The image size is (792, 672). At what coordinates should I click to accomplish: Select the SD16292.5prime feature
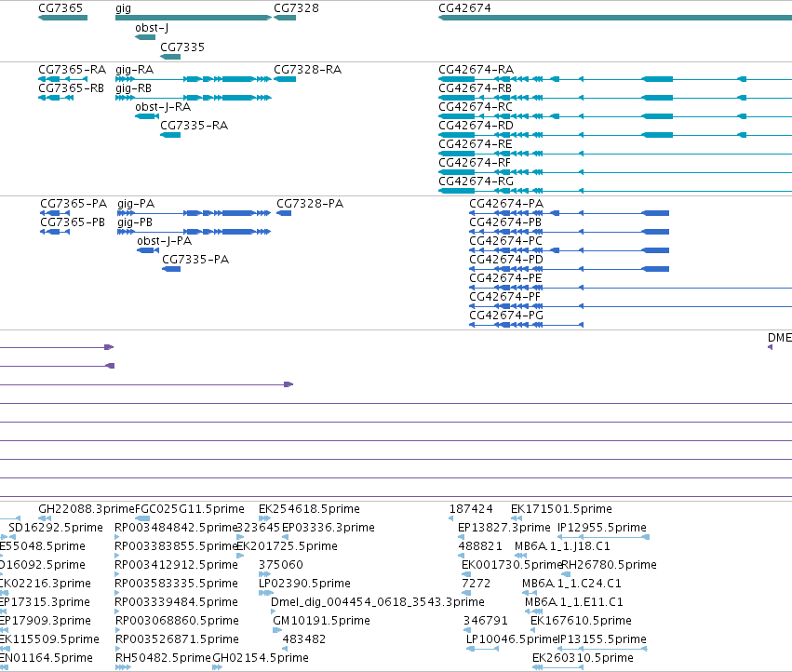[x=12, y=537]
